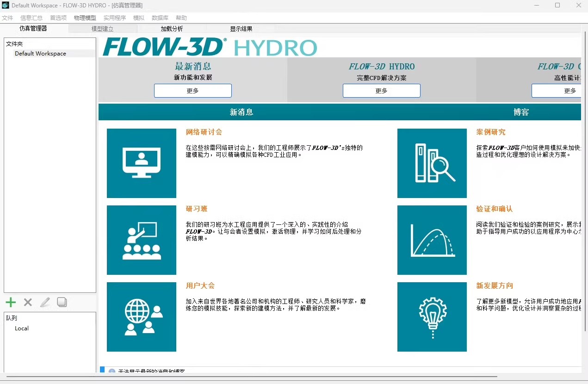Open the 文件 menu
Image resolution: width=588 pixels, height=384 pixels.
point(7,18)
